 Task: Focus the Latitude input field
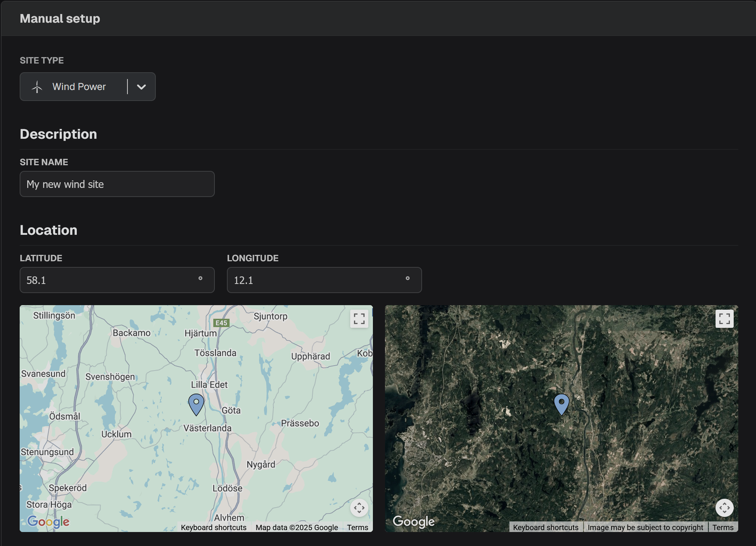tap(110, 280)
